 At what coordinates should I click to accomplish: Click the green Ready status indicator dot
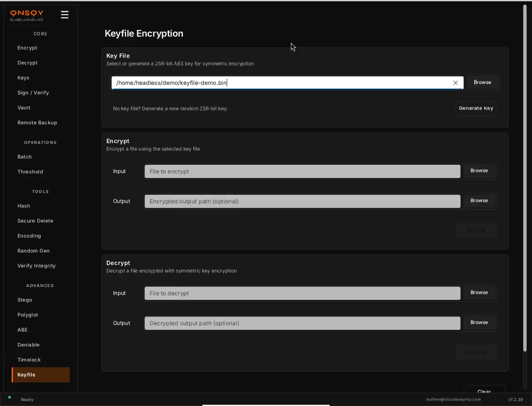coord(10,397)
